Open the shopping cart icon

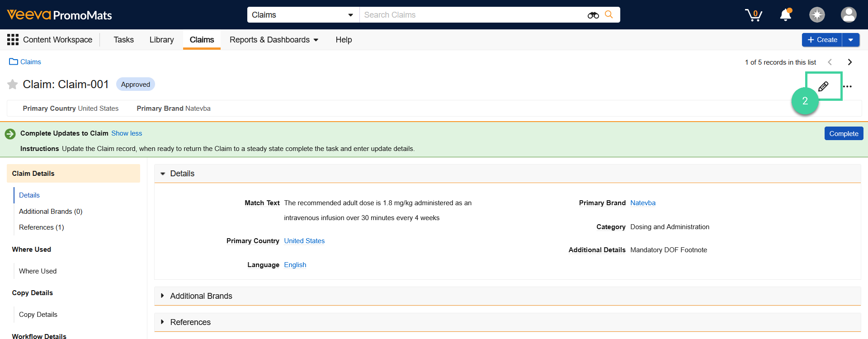(x=754, y=15)
